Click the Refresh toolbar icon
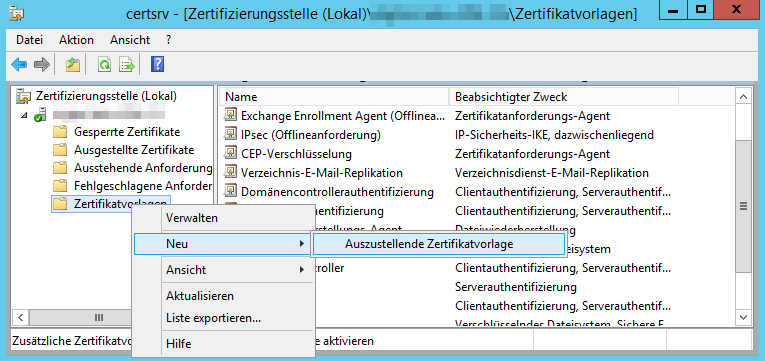The image size is (765, 361). [104, 64]
